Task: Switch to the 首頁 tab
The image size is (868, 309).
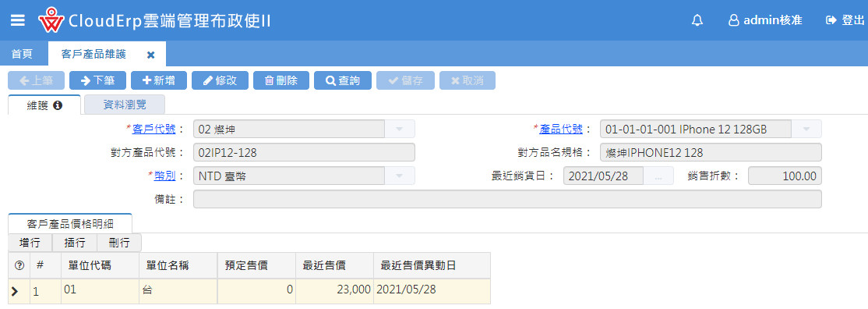Action: (22, 54)
